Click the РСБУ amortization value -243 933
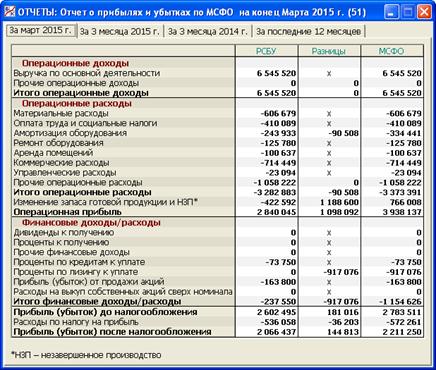The width and height of the screenshot is (436, 370). [278, 133]
